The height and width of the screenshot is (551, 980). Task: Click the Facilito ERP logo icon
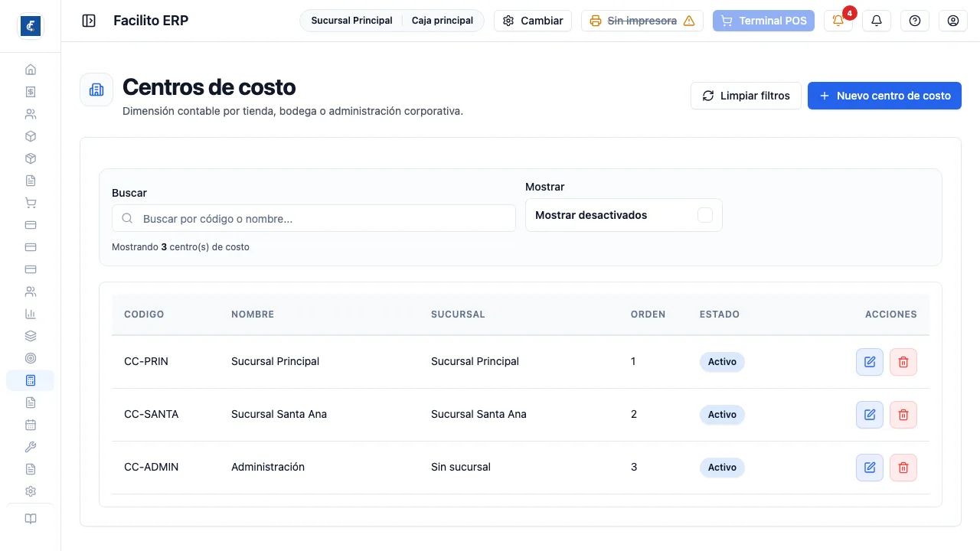point(31,26)
